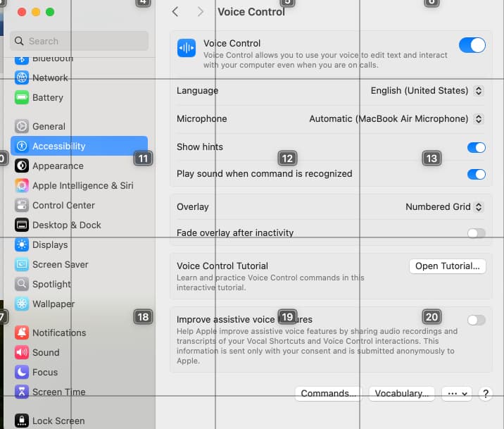504x429 pixels.
Task: Click the Screen Saver icon
Action: (x=22, y=264)
